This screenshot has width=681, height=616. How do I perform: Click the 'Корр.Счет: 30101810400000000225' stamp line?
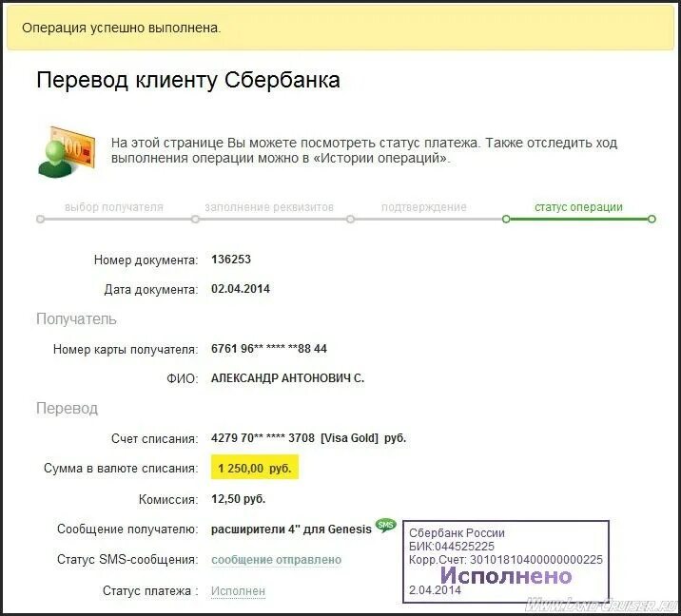[x=506, y=560]
